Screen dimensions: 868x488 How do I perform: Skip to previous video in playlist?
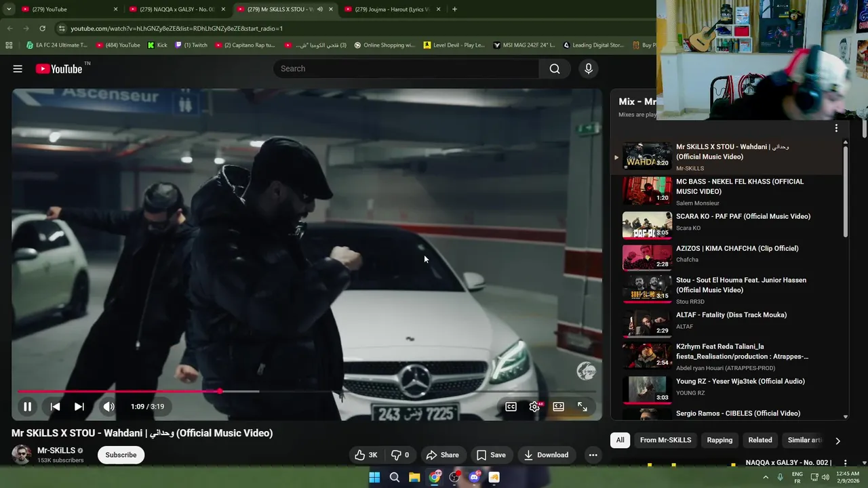[x=55, y=407]
